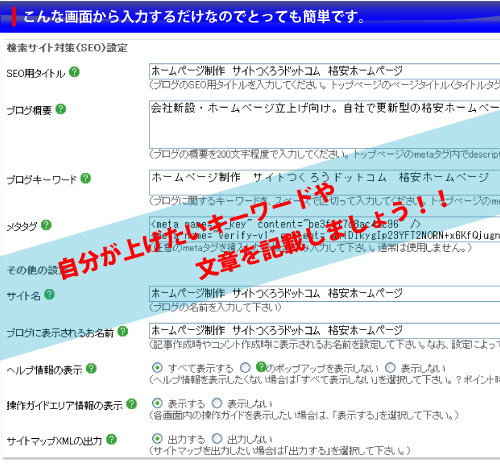Click the ヘルプ情報の表示 label text
500x464 pixels.
[44, 370]
